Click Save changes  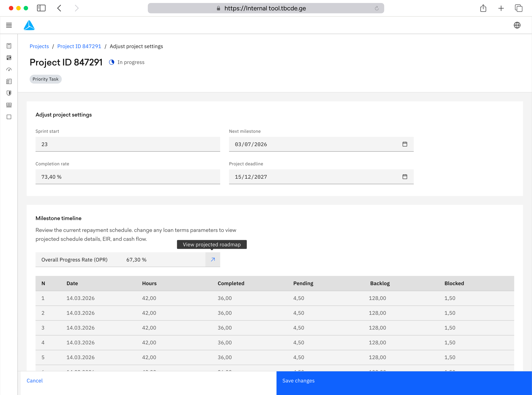click(404, 383)
